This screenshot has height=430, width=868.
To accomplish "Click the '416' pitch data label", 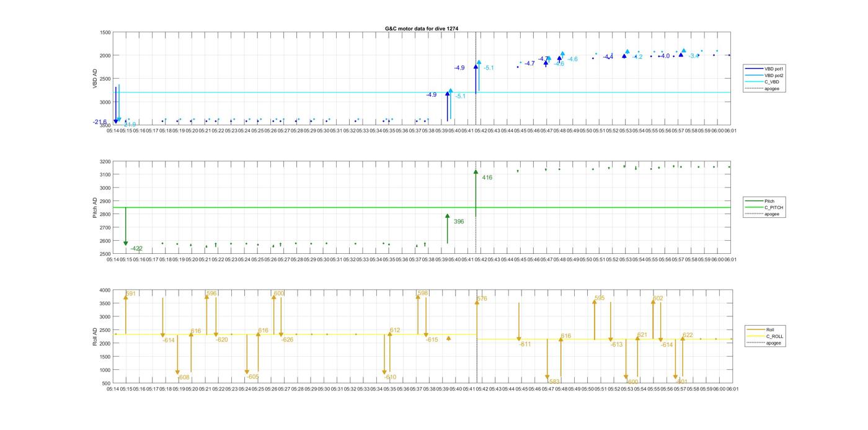I will point(487,177).
